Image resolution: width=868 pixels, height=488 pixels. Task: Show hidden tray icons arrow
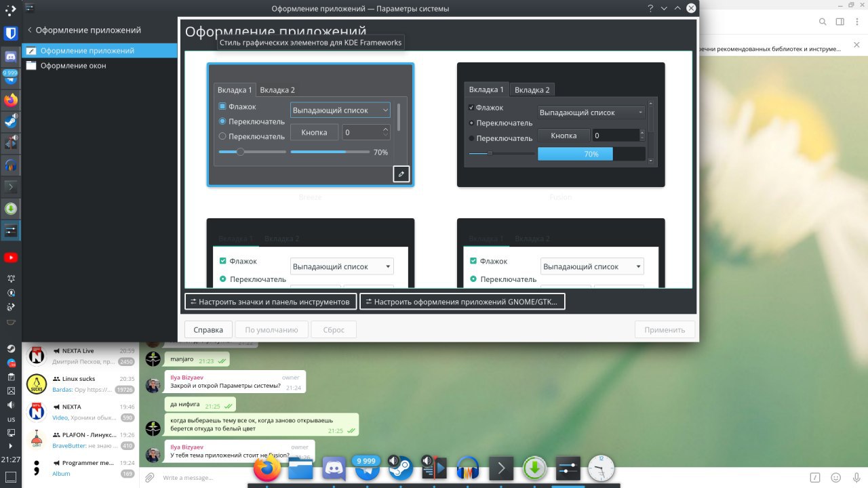pyautogui.click(x=11, y=446)
